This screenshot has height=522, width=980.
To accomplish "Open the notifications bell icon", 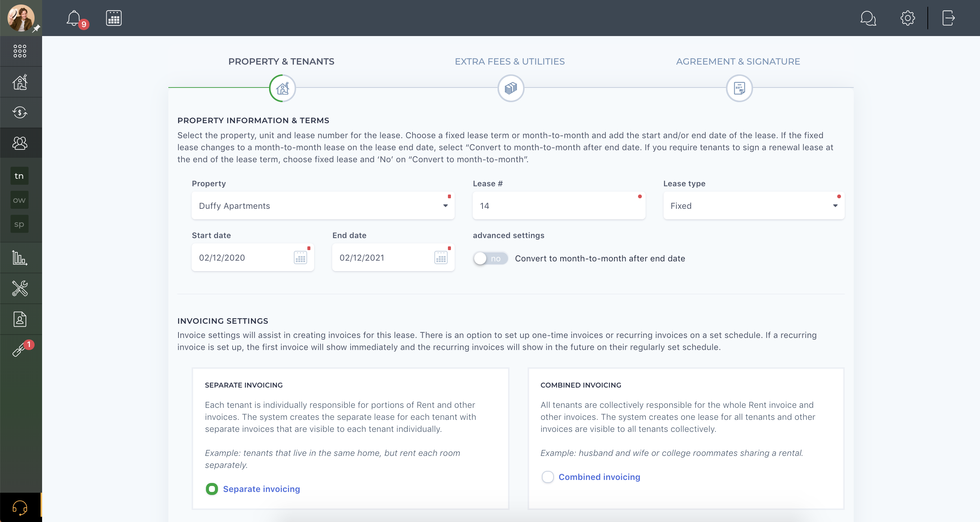I will click(73, 18).
